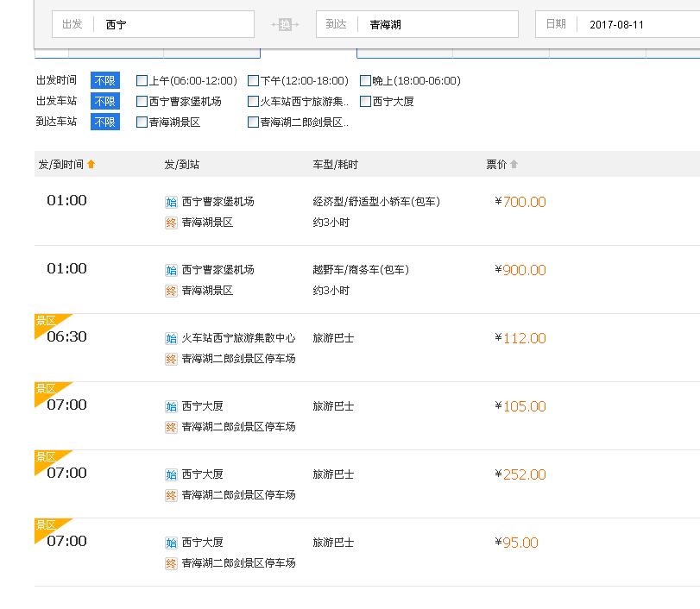Swap departure and arrival cities icon

click(x=285, y=24)
